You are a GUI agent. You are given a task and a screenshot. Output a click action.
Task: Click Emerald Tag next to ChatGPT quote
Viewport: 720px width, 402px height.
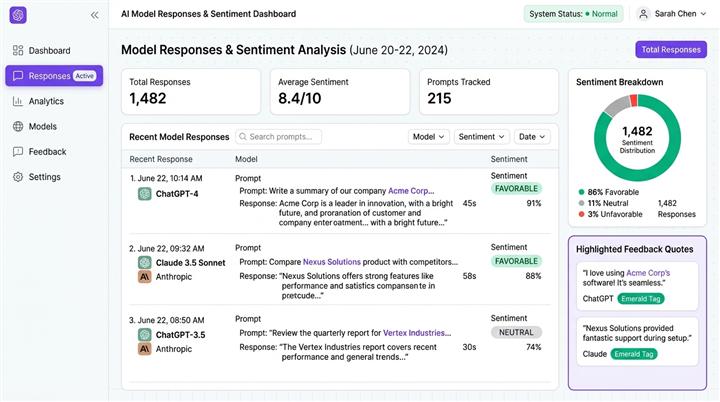coord(641,299)
